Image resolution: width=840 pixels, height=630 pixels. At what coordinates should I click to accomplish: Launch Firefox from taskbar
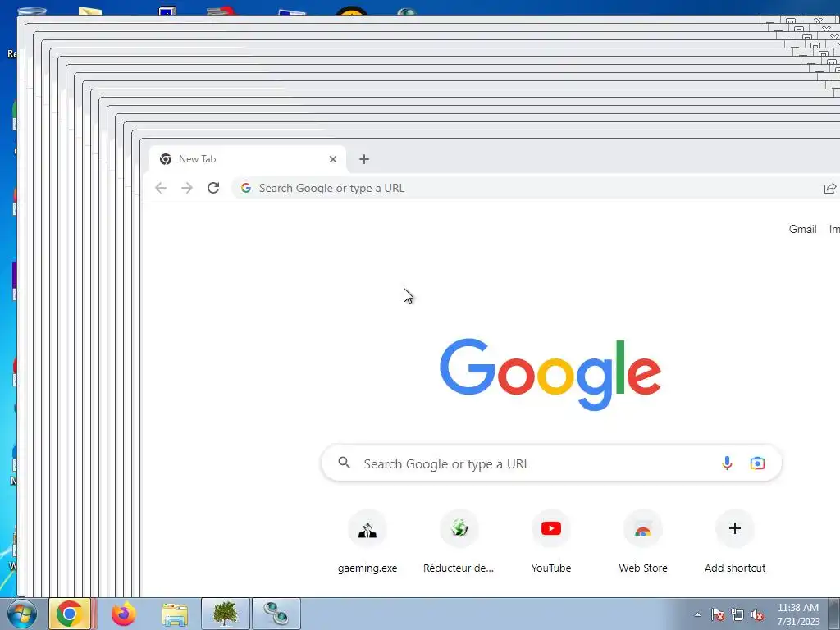pos(124,614)
